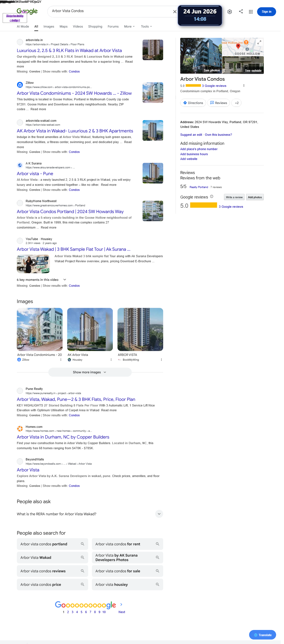The image size is (284, 644).
Task: Select the Images tab
Action: [49, 26]
